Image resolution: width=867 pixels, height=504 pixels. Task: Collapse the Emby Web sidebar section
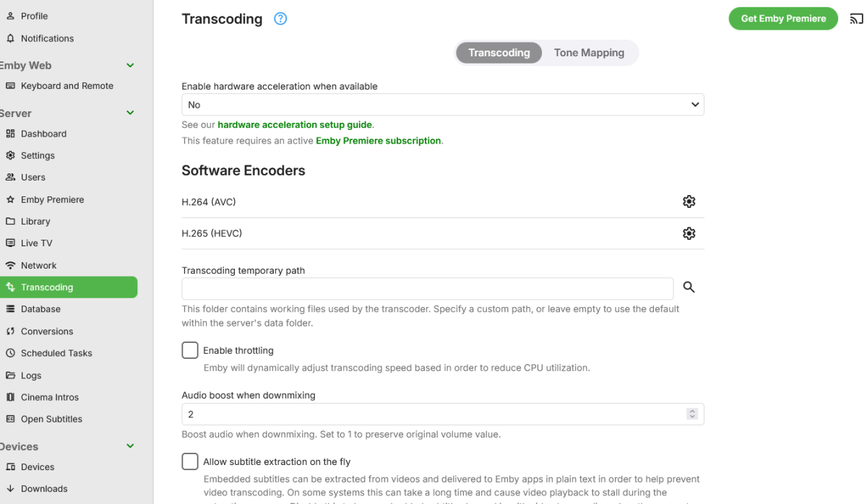(131, 65)
